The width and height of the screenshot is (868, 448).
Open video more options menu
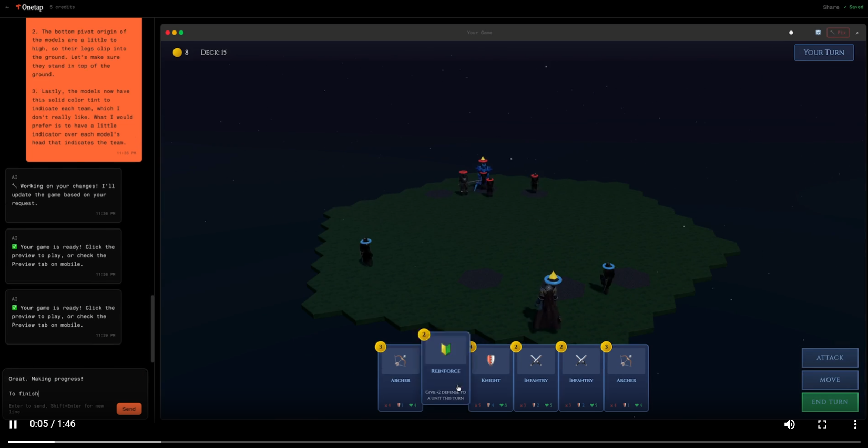(x=855, y=424)
